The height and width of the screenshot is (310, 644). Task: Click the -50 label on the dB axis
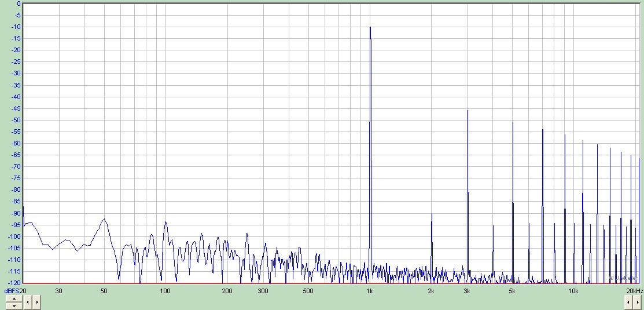16,120
